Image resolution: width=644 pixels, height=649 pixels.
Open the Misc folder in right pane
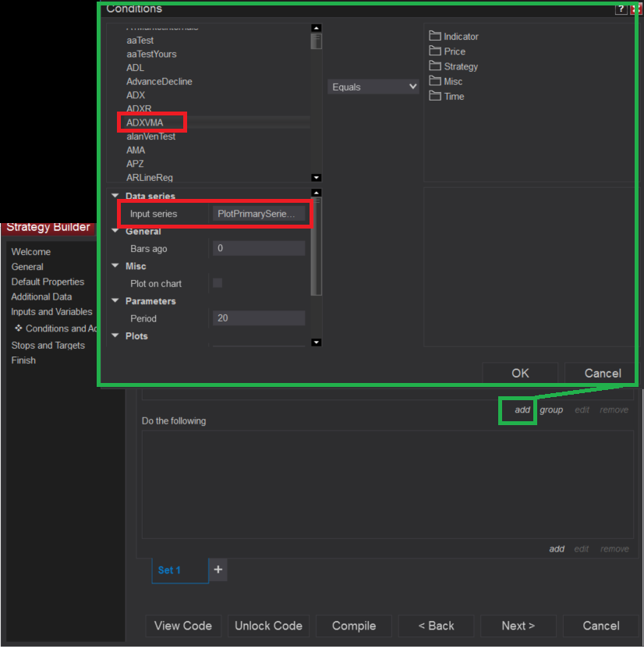[445, 81]
